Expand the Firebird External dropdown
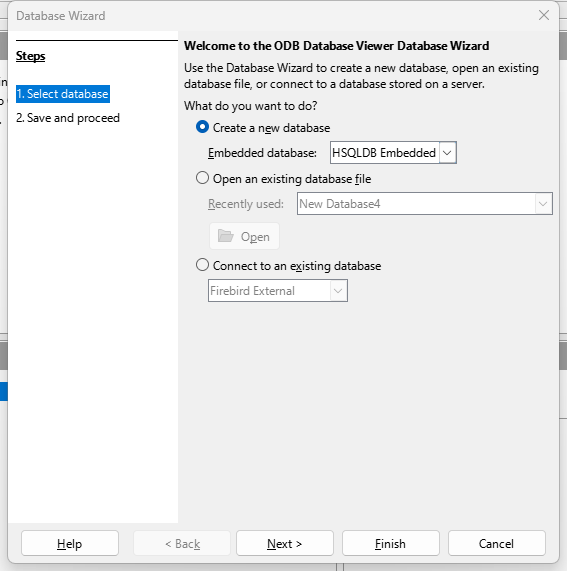Viewport: 567px width, 571px height. point(339,291)
